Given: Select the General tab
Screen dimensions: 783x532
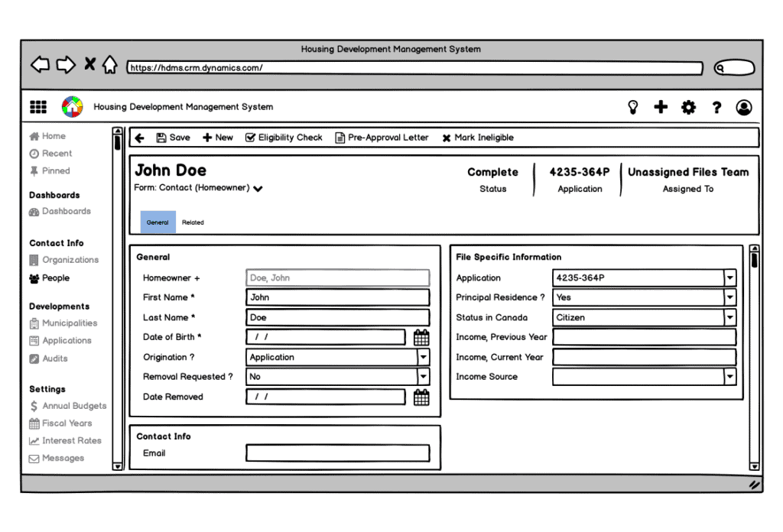Looking at the screenshot, I should click(x=158, y=222).
